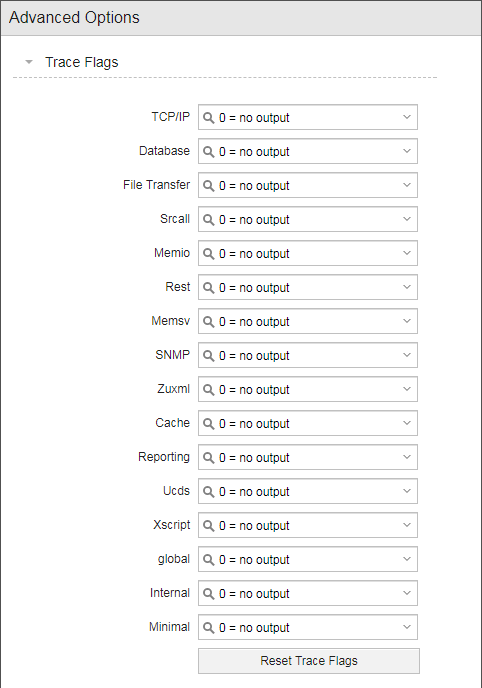The width and height of the screenshot is (482, 688).
Task: Open the Reporting dropdown arrow
Action: (407, 457)
